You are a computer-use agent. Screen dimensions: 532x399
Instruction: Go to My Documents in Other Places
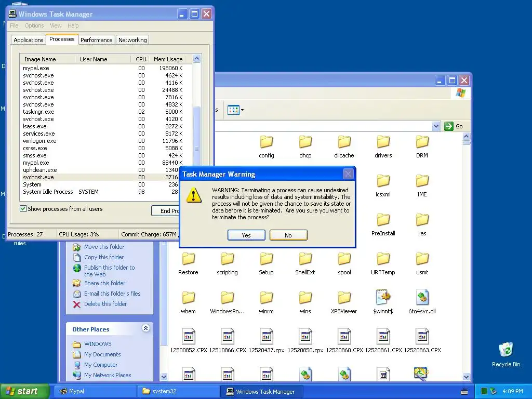click(102, 354)
